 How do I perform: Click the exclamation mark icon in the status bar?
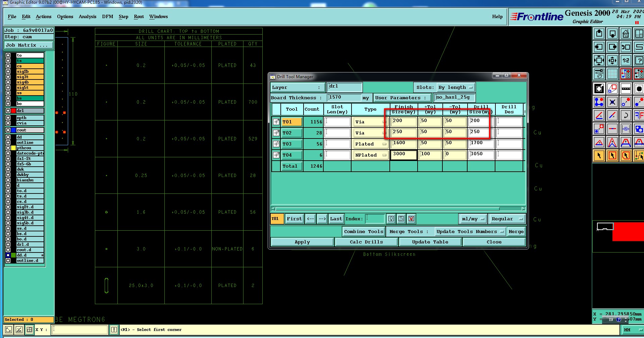114,330
